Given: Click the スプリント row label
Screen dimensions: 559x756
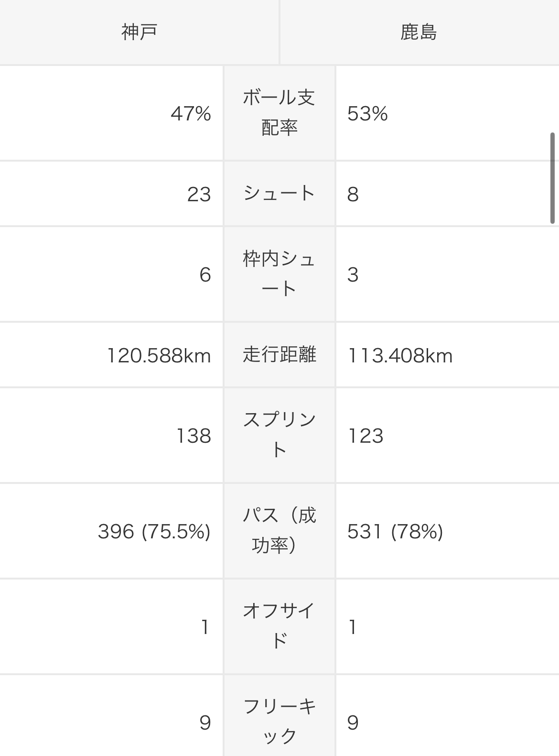Looking at the screenshot, I should point(279,435).
